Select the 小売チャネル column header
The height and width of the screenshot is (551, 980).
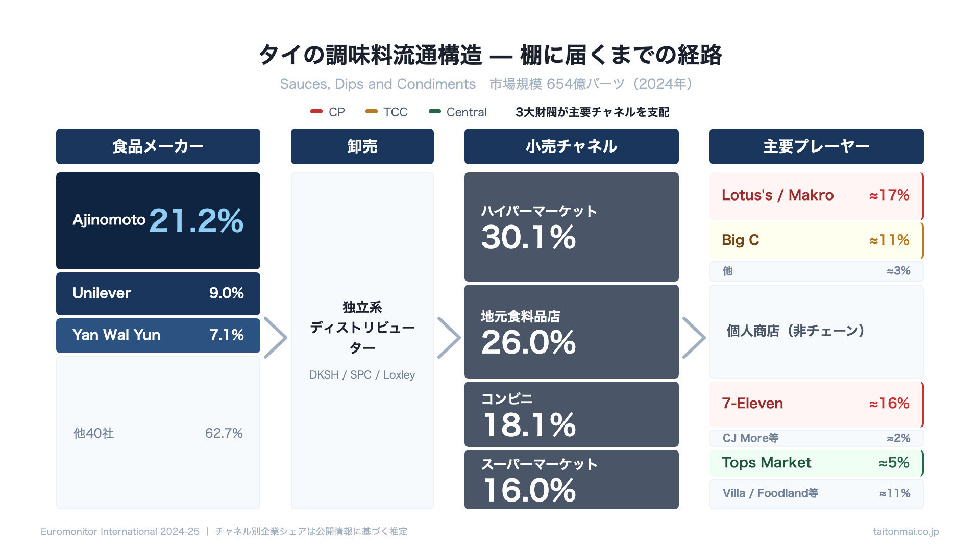click(572, 146)
